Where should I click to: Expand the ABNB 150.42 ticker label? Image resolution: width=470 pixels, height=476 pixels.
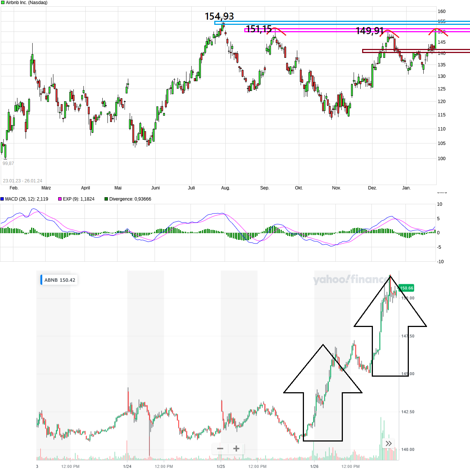tap(59, 280)
